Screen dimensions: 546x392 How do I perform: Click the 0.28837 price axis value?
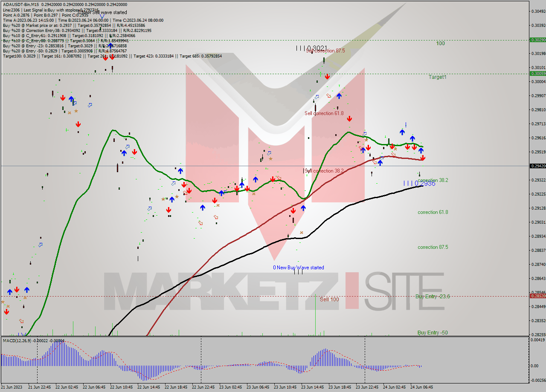click(538, 250)
